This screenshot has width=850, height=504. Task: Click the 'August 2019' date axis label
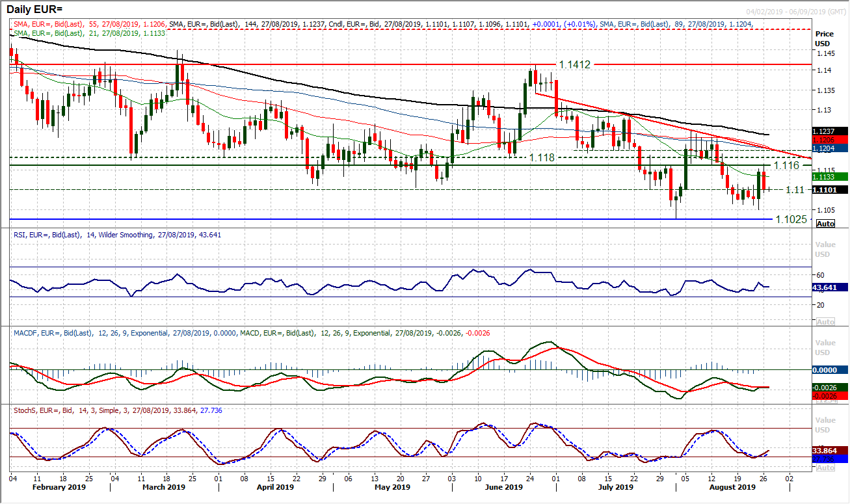pyautogui.click(x=731, y=486)
